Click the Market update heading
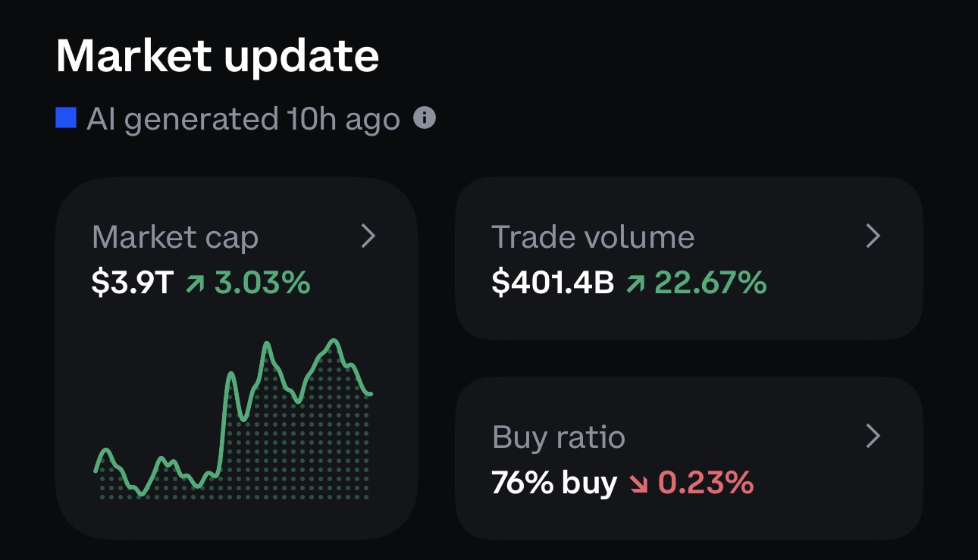Screen dimensions: 978x560 pos(218,55)
